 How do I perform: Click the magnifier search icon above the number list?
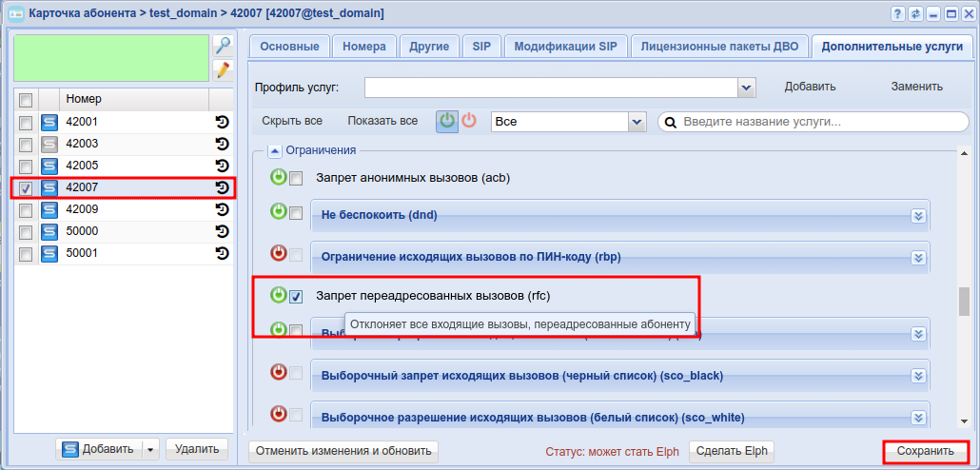224,46
